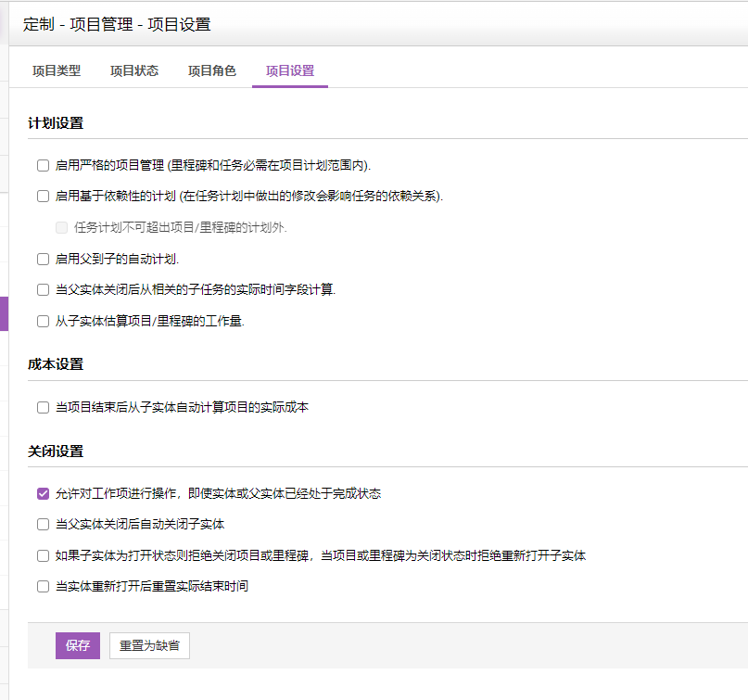Enable 启用父到子的自动计划 checkbox
Image resolution: width=748 pixels, height=700 pixels.
click(43, 259)
